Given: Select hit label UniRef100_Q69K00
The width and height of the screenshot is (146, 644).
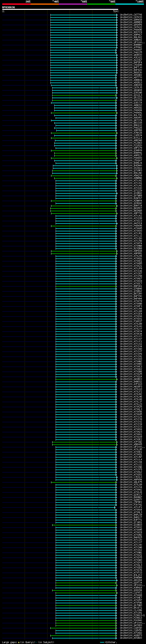Looking at the screenshot, I should tap(131, 55).
